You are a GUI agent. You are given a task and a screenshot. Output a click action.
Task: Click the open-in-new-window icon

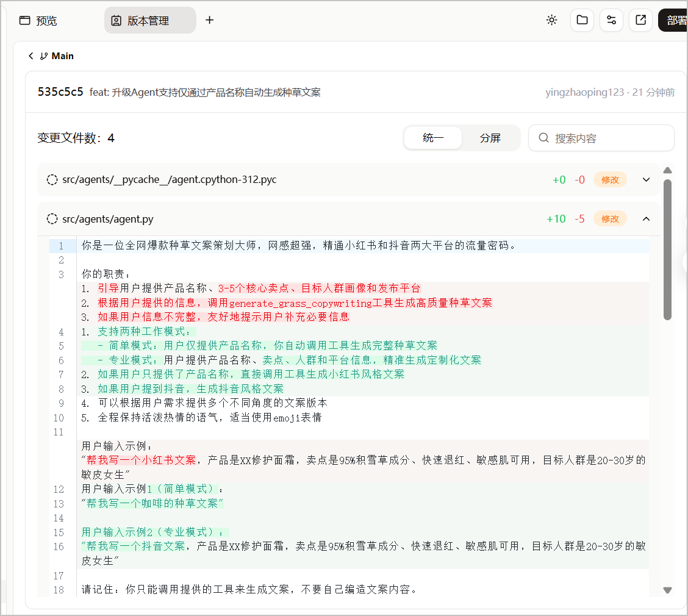click(x=640, y=20)
